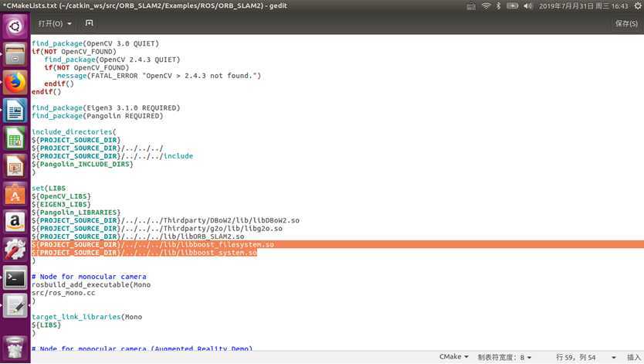The width and height of the screenshot is (644, 364).
Task: Click the libg2o.so library path line
Action: coord(157,229)
